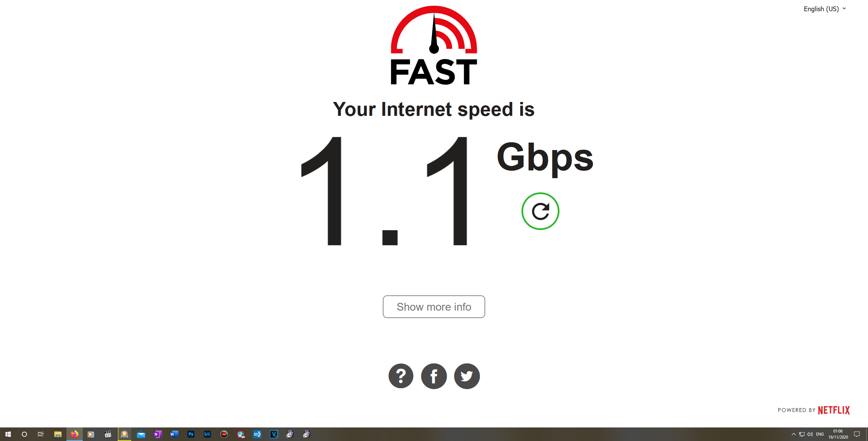The image size is (868, 441).
Task: Open Lightroom Classic from the taskbar
Action: 208,434
